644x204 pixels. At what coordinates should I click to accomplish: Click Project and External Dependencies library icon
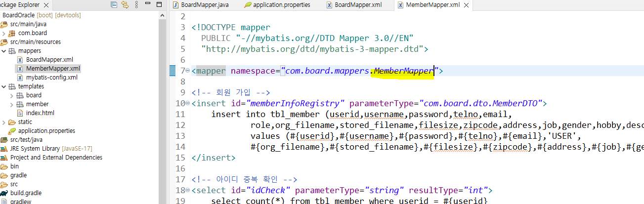(4, 158)
